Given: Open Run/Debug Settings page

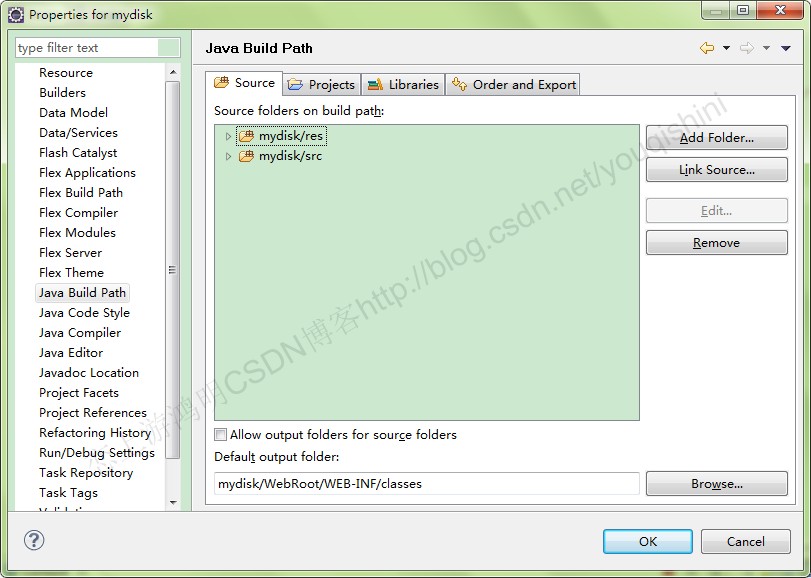Looking at the screenshot, I should [x=97, y=453].
